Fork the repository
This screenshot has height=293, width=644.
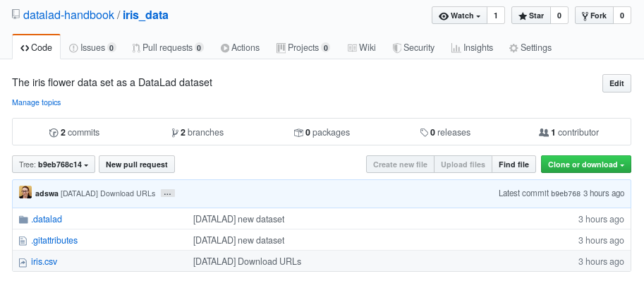(x=593, y=16)
